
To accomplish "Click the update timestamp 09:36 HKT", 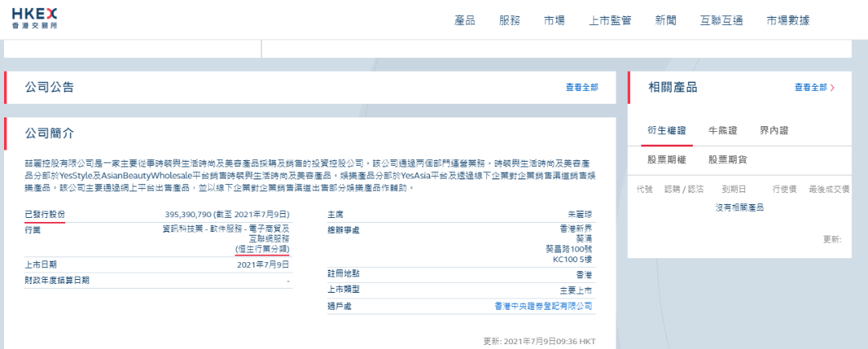I will click(575, 341).
